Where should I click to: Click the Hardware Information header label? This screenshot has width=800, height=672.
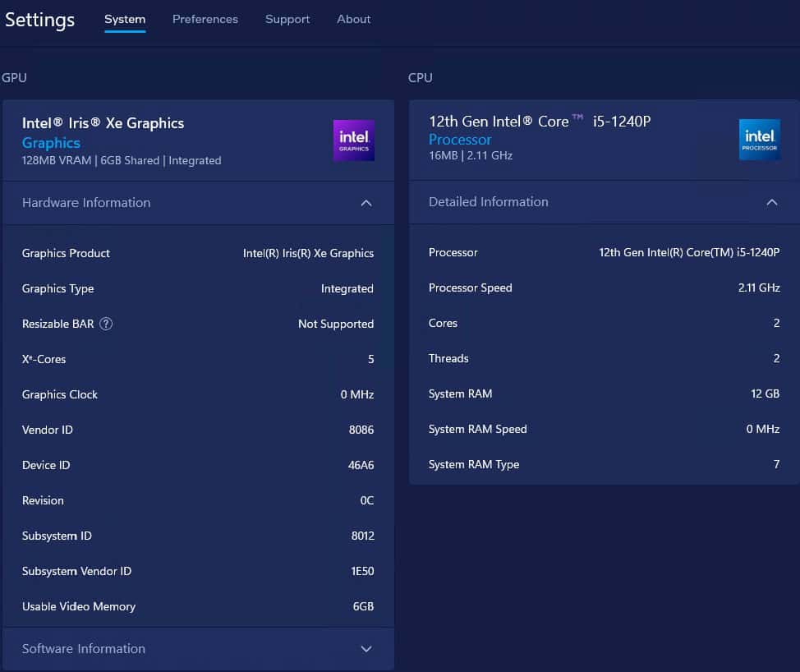pyautogui.click(x=86, y=203)
